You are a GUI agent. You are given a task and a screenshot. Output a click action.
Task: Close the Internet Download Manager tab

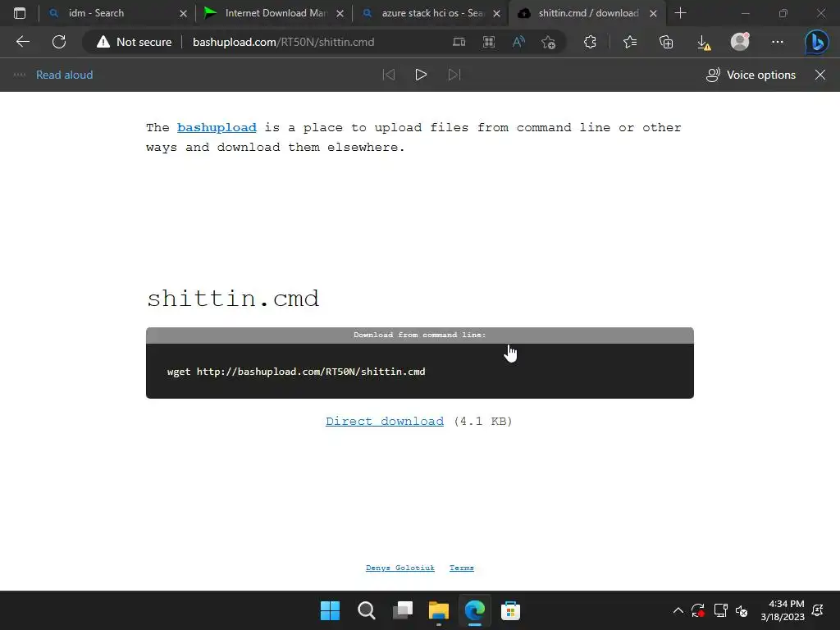340,13
